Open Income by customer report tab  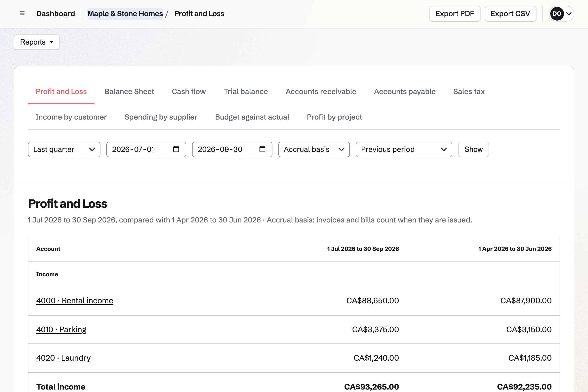tap(71, 117)
